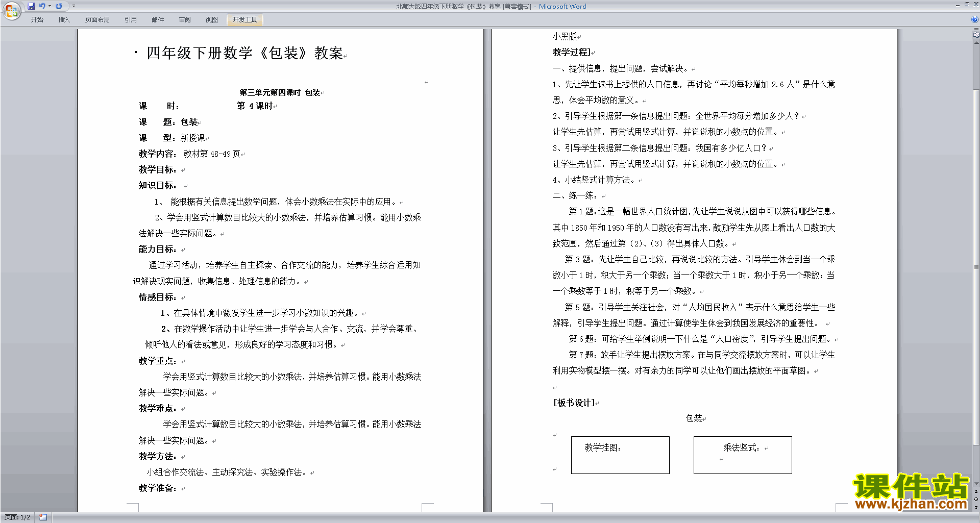This screenshot has height=523, width=980.
Task: Open the Select Browse Object round button
Action: pos(976,500)
